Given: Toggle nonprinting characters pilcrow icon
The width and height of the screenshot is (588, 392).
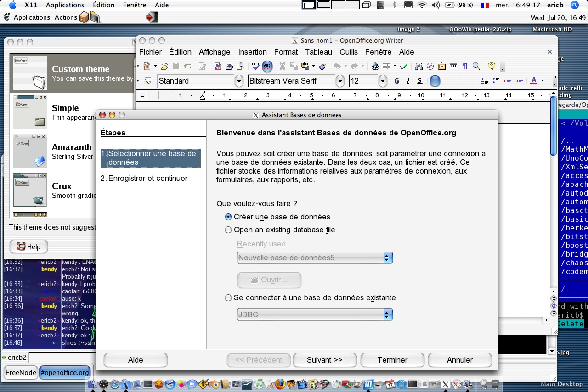Looking at the screenshot, I should pos(464,67).
